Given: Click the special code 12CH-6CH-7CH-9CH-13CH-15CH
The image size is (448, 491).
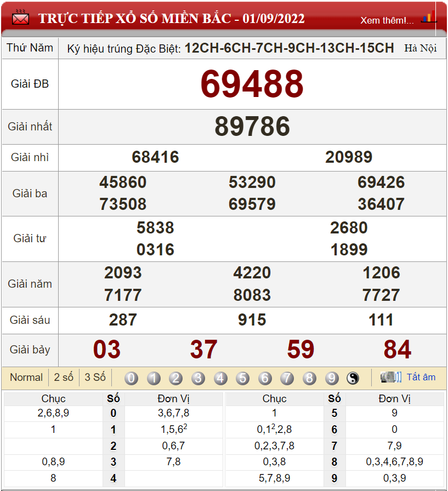Looking at the screenshot, I should point(289,48).
